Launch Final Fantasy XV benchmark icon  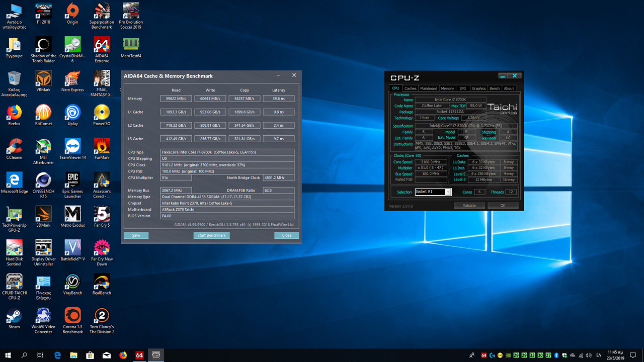point(102,83)
